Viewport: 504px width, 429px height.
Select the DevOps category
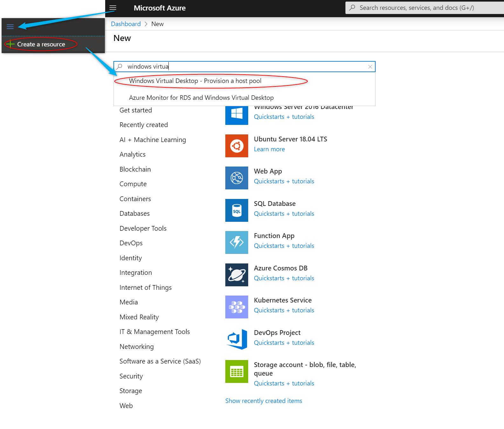[131, 243]
